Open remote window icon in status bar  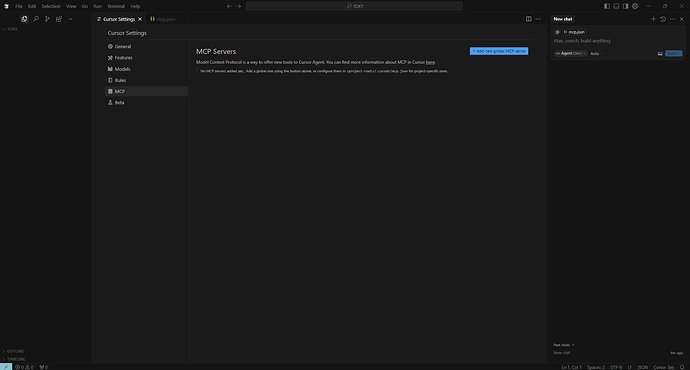(6, 367)
